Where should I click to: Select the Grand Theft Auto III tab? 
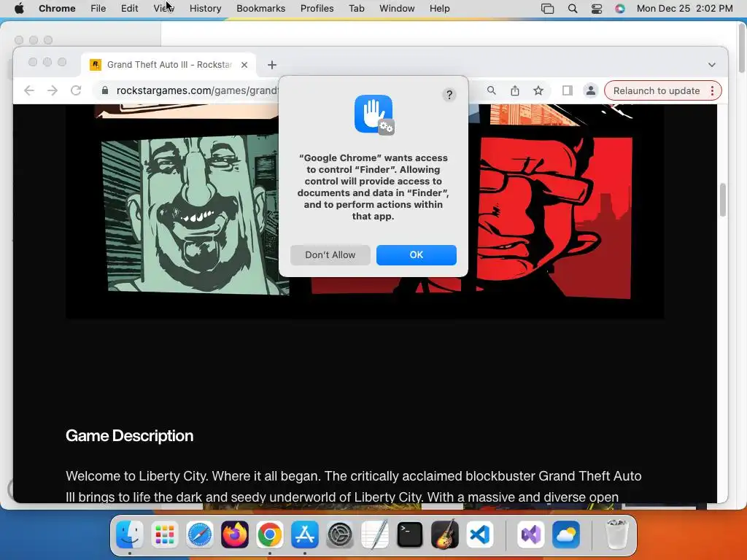pos(169,65)
